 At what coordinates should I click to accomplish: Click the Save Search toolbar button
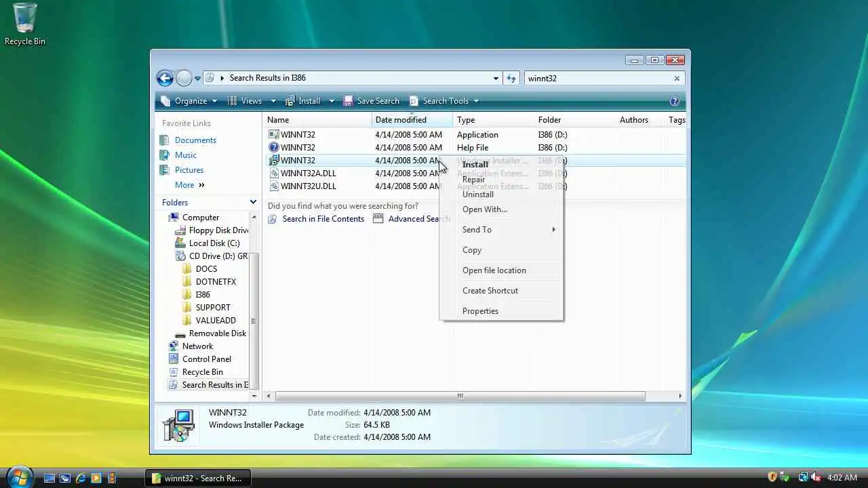pos(371,101)
